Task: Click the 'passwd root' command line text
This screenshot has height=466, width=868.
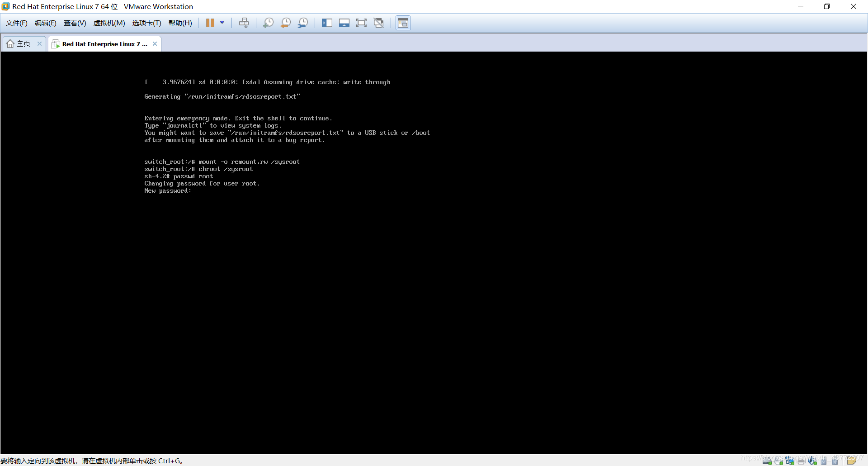Action: (193, 176)
